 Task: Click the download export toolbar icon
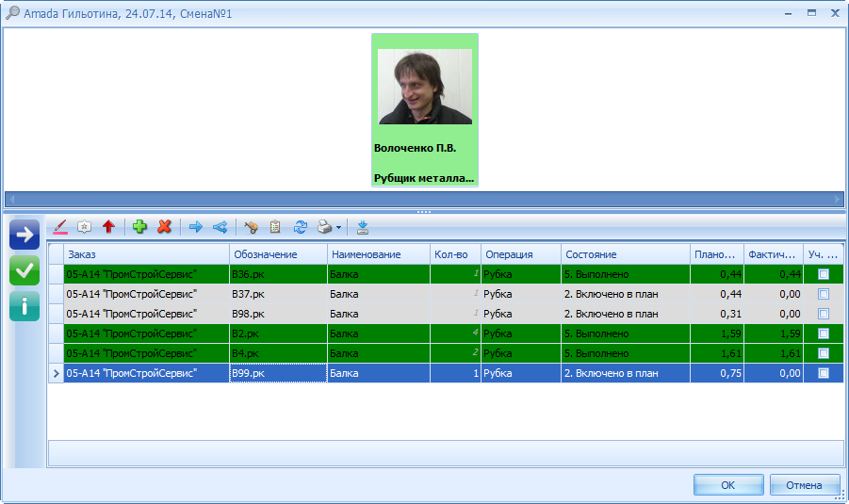[363, 227]
